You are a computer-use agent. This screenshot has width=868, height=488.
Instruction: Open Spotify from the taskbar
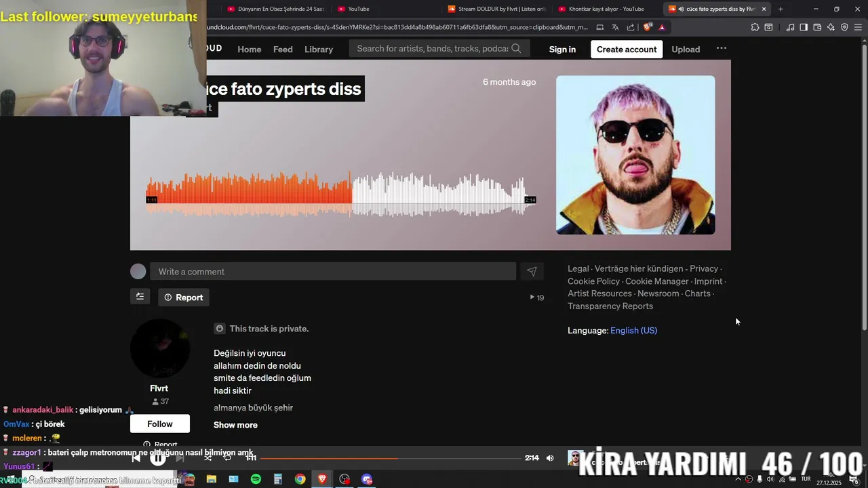pyautogui.click(x=256, y=479)
